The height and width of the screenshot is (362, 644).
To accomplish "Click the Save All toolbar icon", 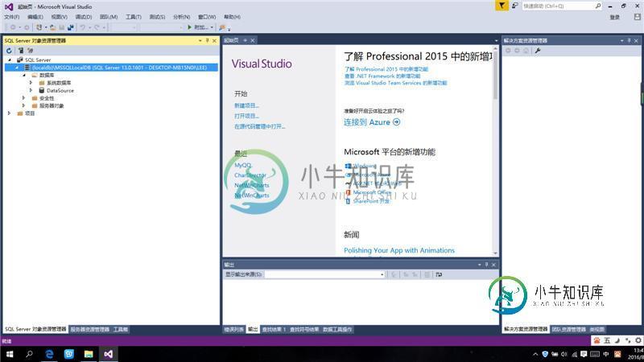I will click(71, 27).
